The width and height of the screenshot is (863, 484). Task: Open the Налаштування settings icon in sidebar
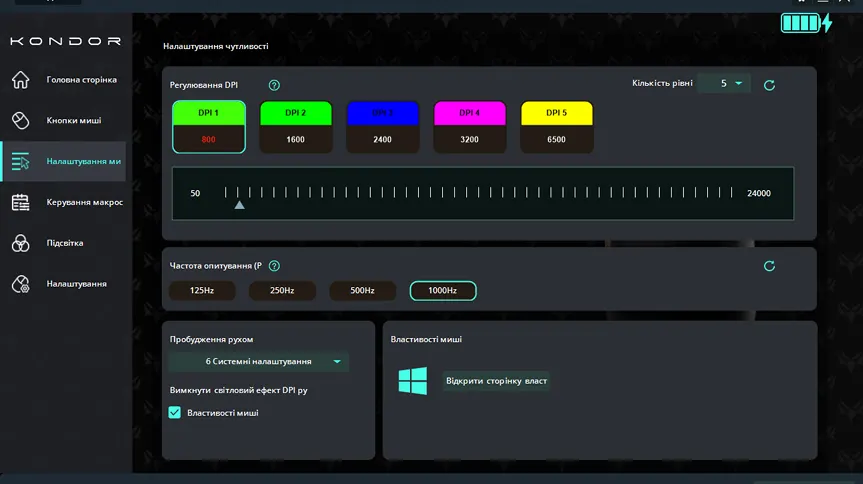point(21,284)
